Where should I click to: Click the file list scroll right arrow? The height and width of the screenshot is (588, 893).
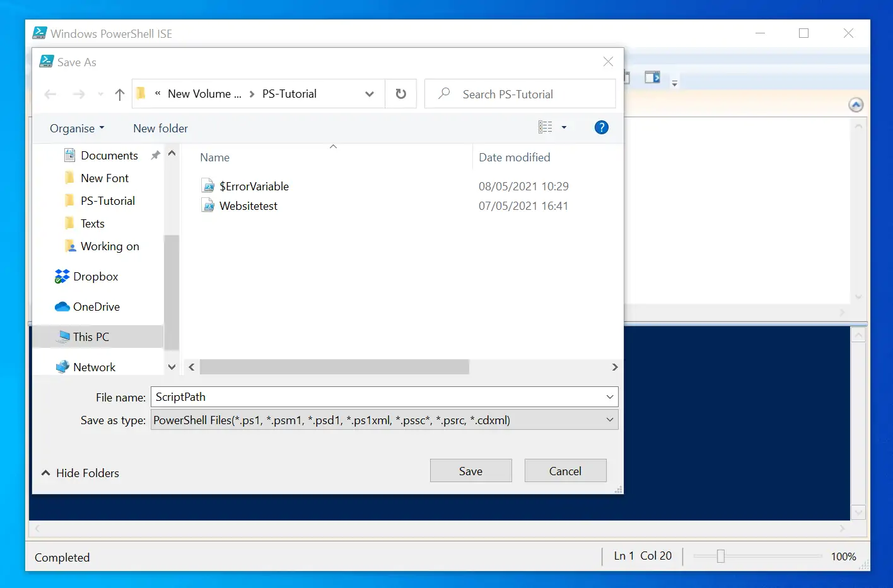615,367
